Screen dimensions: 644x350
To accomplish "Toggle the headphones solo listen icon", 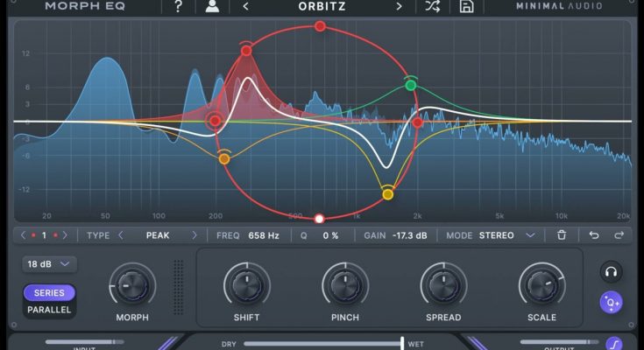I will [x=612, y=271].
